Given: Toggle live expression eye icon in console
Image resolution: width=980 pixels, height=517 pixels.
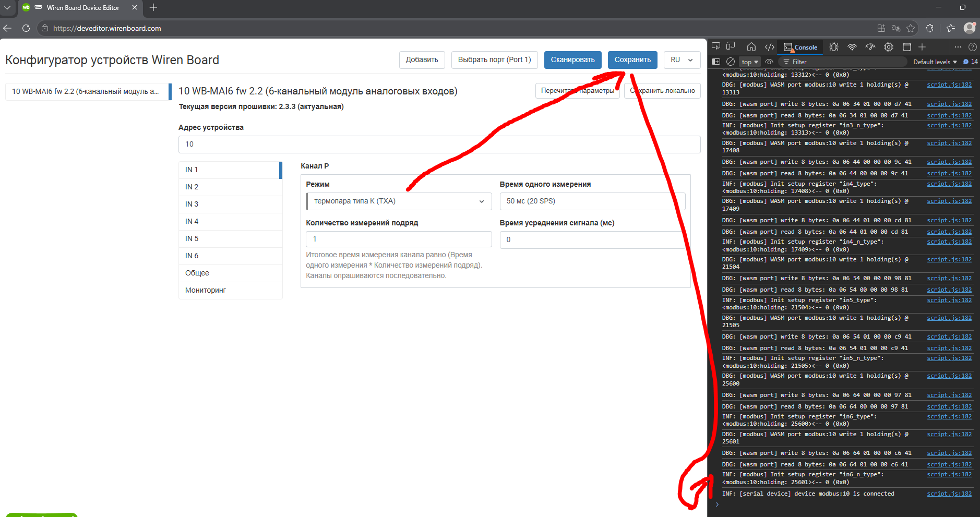Looking at the screenshot, I should pos(769,62).
